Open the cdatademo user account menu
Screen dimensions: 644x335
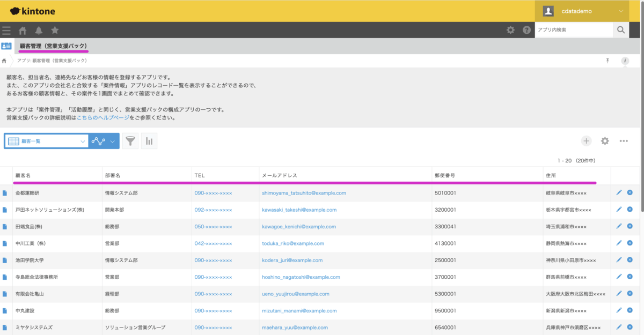582,11
